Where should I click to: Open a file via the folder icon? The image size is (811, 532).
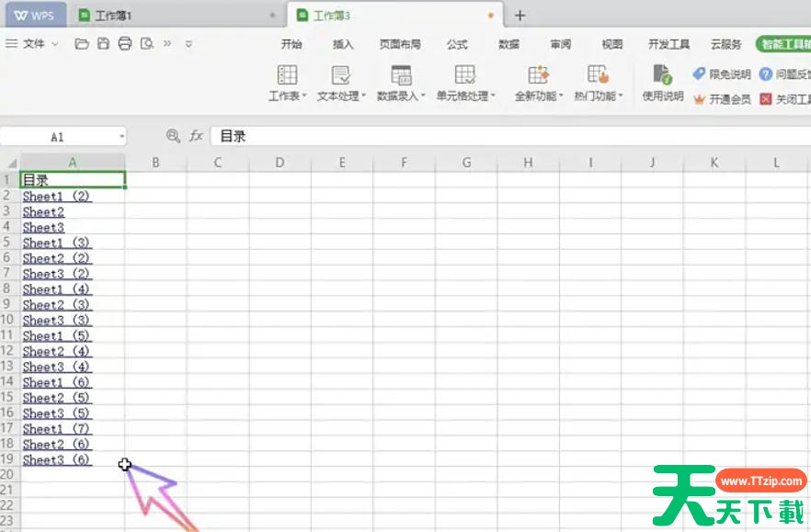point(82,43)
